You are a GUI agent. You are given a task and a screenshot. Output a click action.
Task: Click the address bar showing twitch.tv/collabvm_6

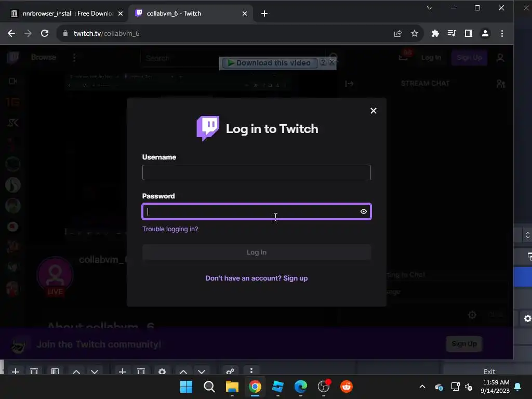point(224,33)
